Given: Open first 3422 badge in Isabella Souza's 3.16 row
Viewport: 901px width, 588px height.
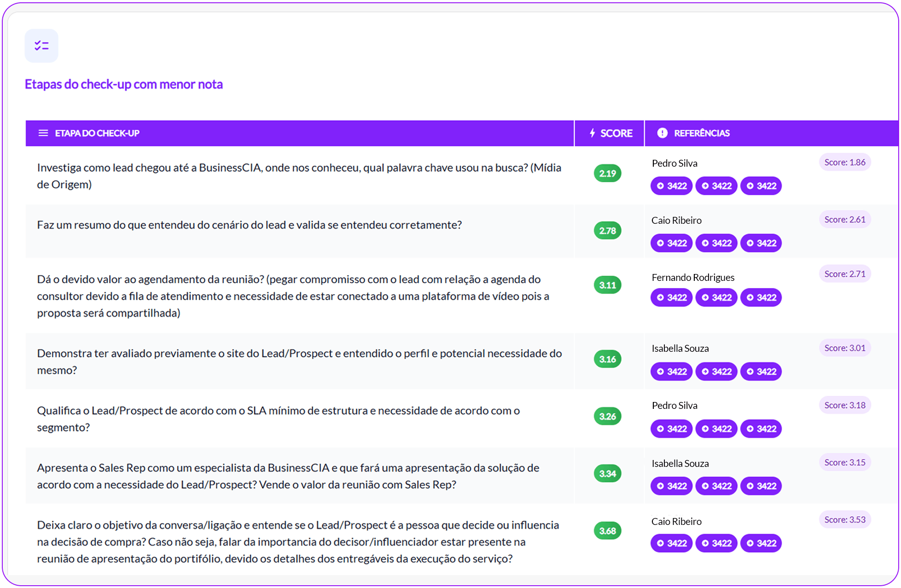Looking at the screenshot, I should point(671,372).
